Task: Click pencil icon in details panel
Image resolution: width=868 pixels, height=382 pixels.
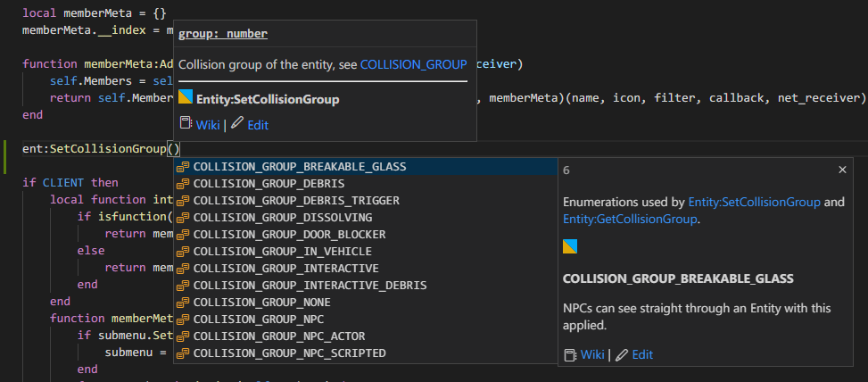Action: click(x=621, y=355)
